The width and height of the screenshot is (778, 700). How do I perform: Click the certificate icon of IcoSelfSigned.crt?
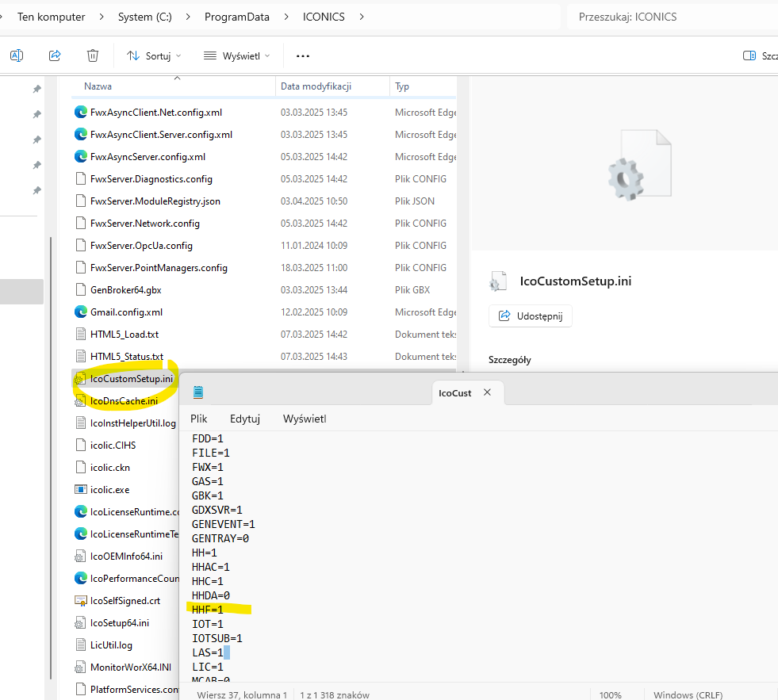80,601
